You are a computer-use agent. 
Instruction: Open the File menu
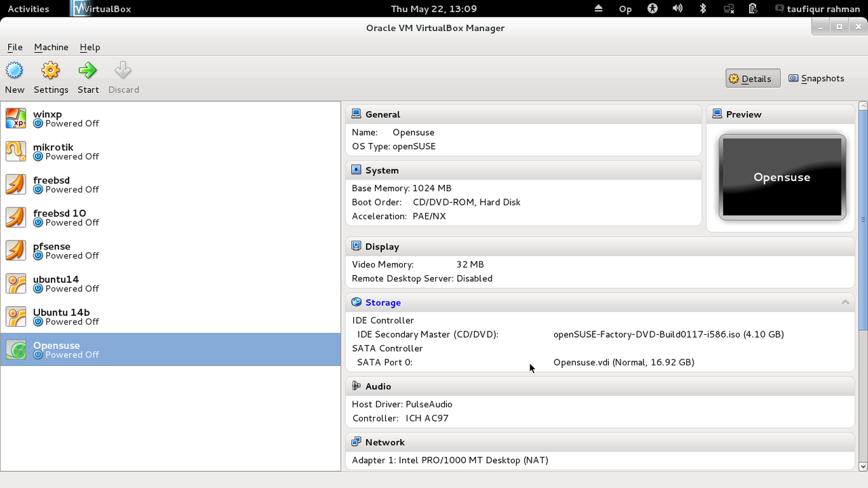pos(15,47)
